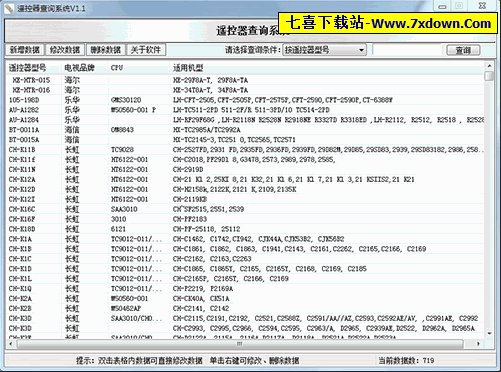The height and width of the screenshot is (372, 501).
Task: Select row CH-K18D
Action: 245,229
